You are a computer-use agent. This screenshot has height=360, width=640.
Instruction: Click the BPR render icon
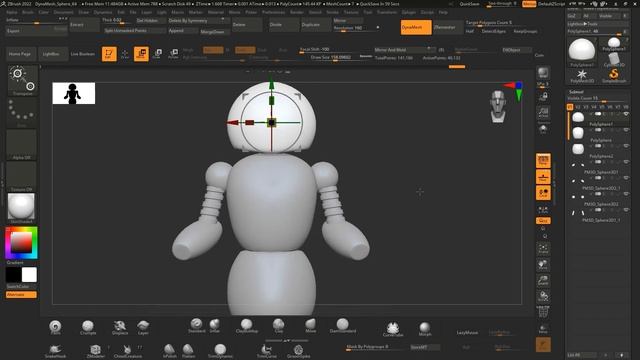tap(543, 73)
